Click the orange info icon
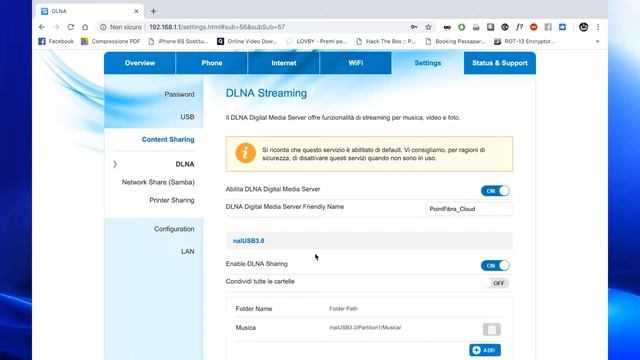The image size is (640, 360). point(245,153)
